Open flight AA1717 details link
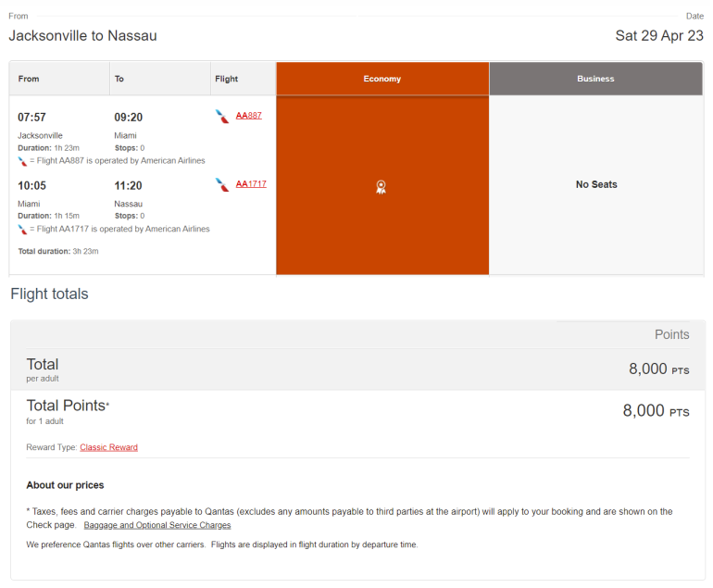713x588 pixels. 251,184
